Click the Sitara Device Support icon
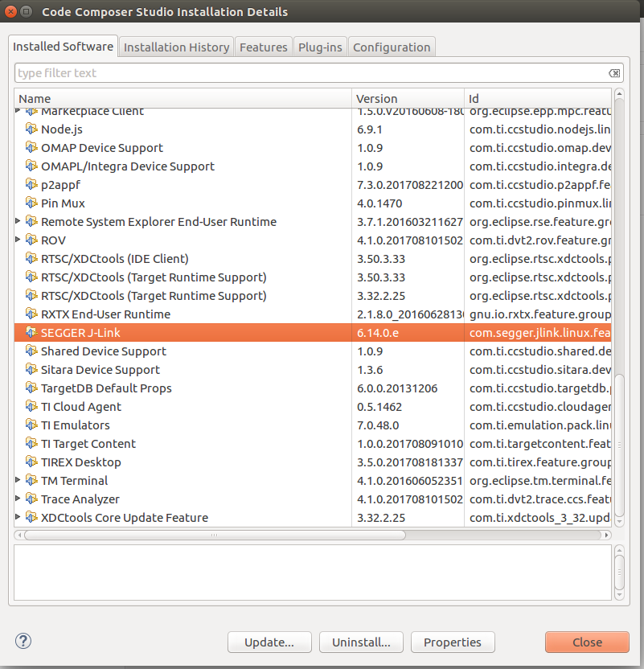 [x=31, y=368]
